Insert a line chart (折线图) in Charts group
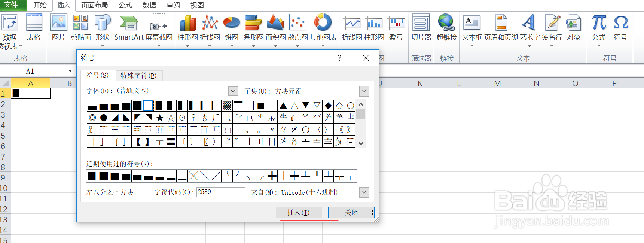644x243 pixels. pos(210,31)
